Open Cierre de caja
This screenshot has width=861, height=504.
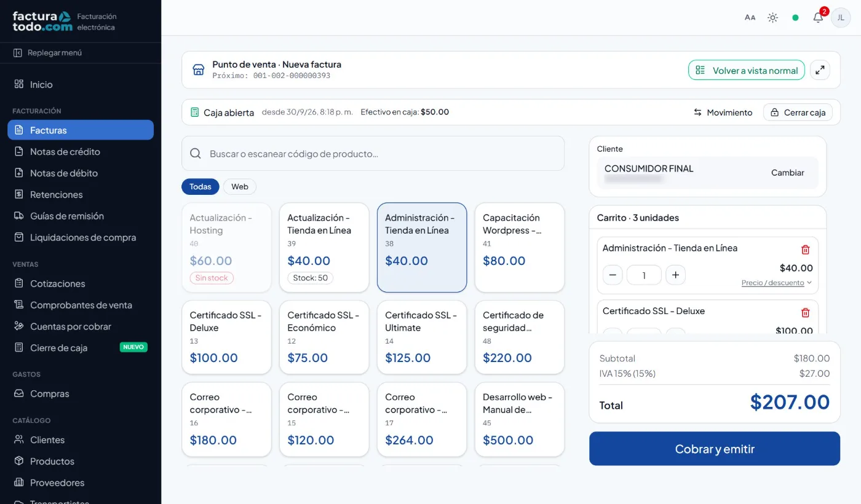81,348
